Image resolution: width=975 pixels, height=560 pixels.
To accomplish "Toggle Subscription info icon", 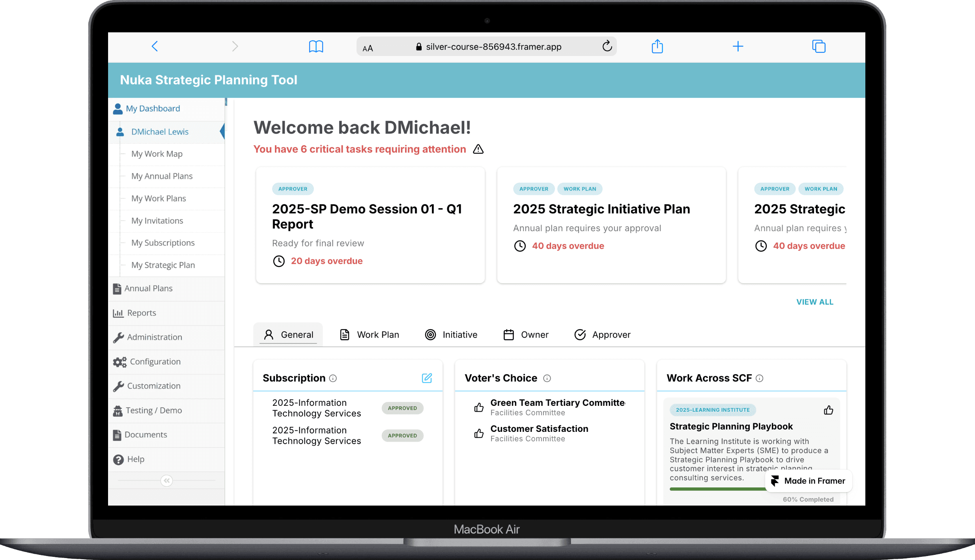I will coord(333,378).
